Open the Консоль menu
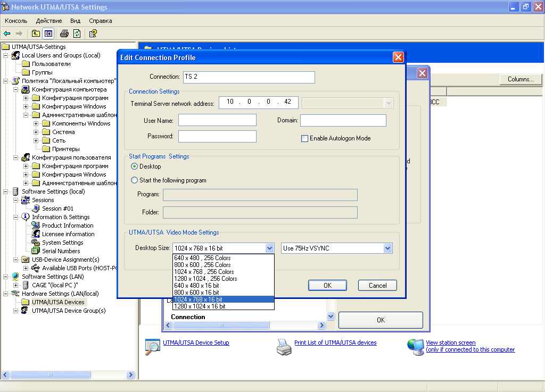This screenshot has height=392, width=545. (x=16, y=21)
